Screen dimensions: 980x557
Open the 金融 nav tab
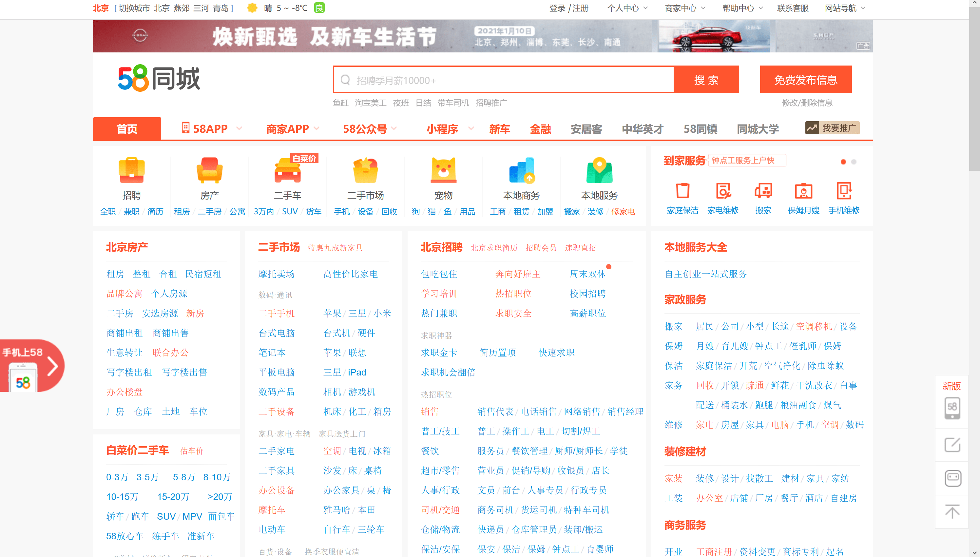tap(540, 129)
